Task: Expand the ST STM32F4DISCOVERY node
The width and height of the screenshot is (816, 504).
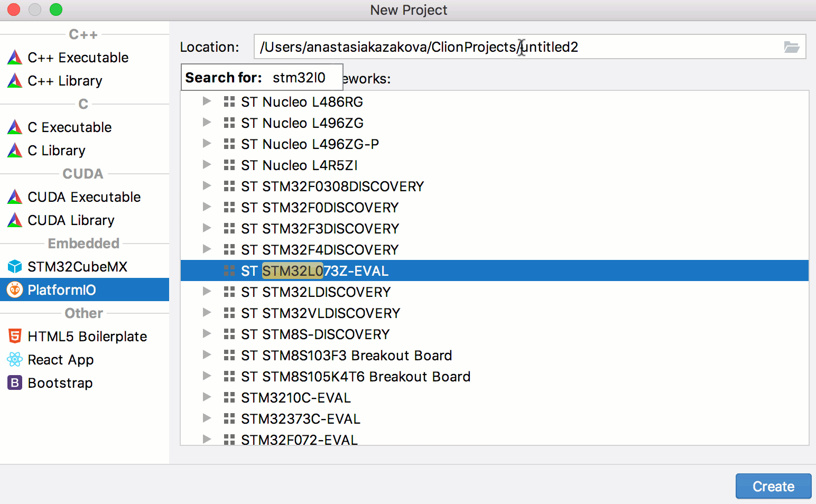Action: (207, 249)
